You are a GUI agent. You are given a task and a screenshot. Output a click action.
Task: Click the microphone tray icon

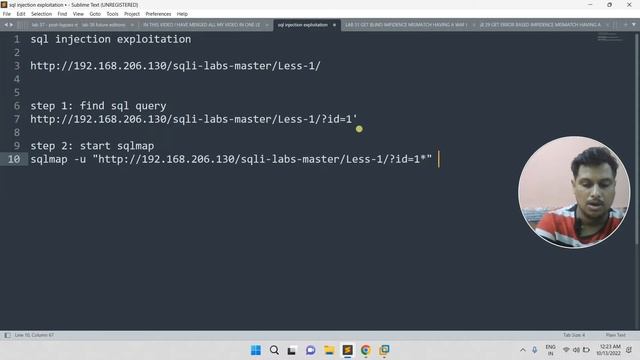(x=534, y=350)
